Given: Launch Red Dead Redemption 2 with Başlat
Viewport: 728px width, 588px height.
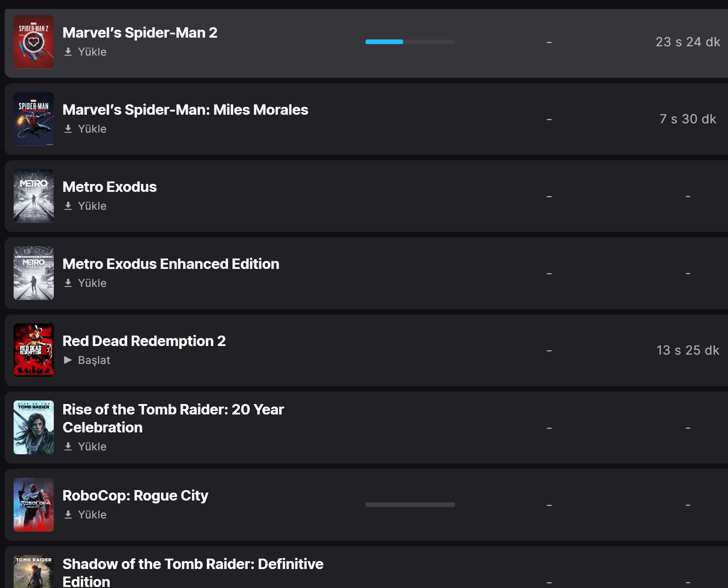Looking at the screenshot, I should (94, 360).
